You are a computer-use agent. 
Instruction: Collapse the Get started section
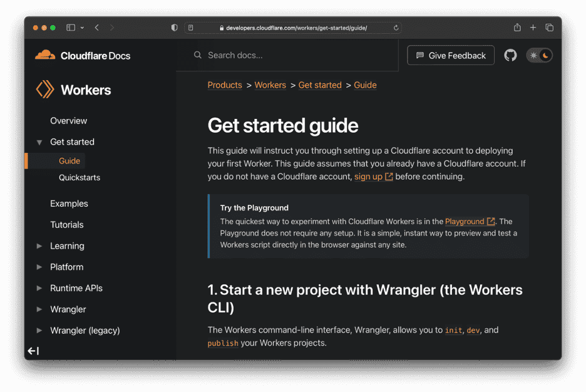(39, 142)
